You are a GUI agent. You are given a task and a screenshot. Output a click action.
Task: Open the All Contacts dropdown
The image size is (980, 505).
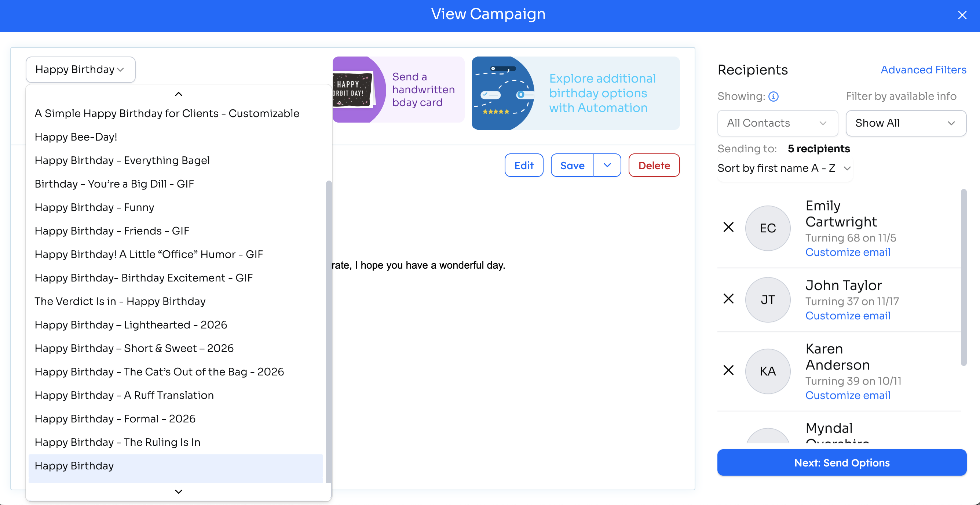777,123
